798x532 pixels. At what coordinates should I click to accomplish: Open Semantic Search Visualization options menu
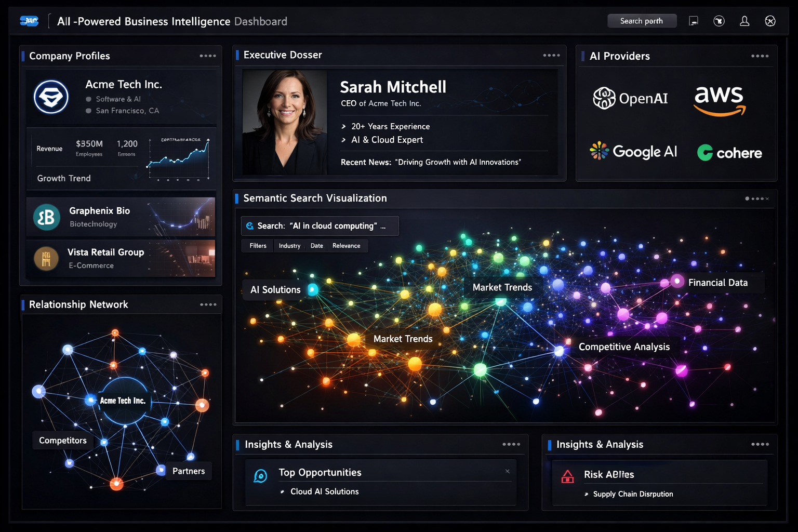pyautogui.click(x=757, y=198)
